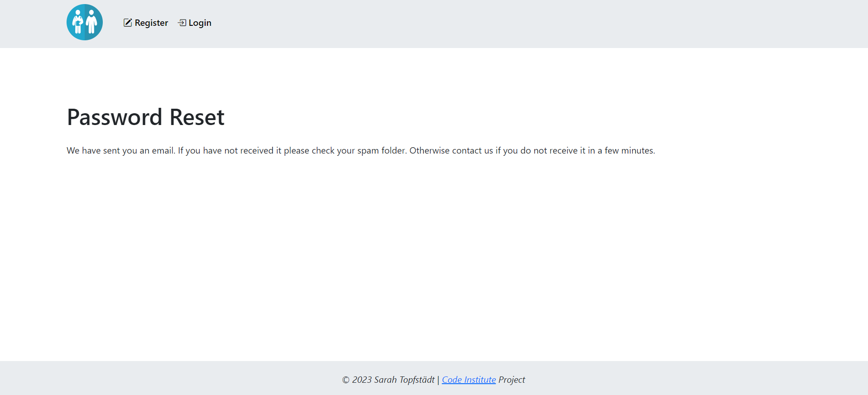Follow the Code Institute link
This screenshot has width=868, height=395.
(x=469, y=380)
